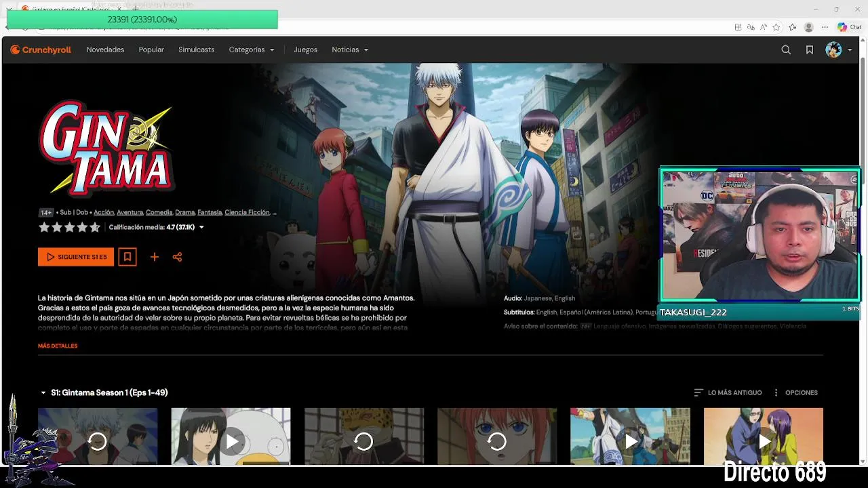Click the Acción genre link
868x488 pixels.
104,212
